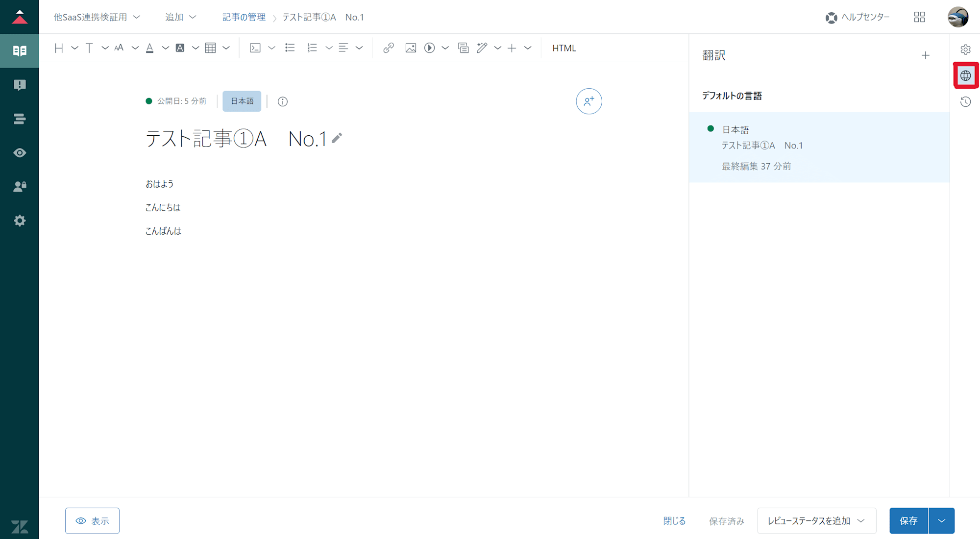Click the 日本語 language badge
The width and height of the screenshot is (980, 539).
coord(242,101)
